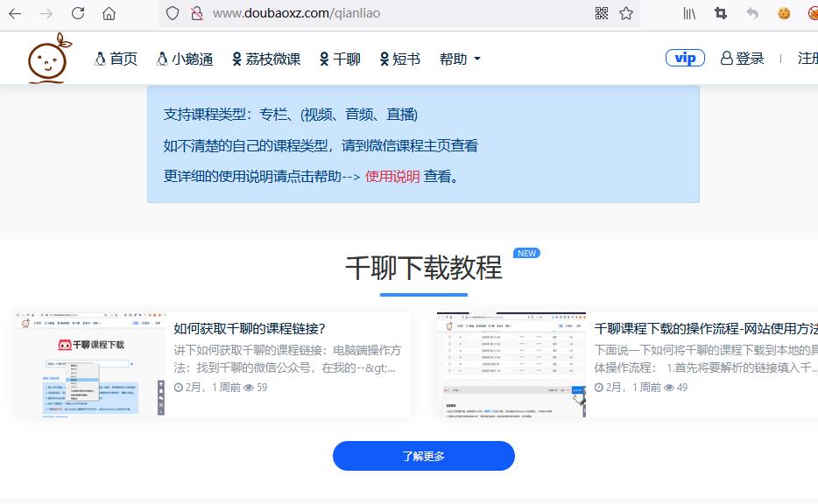Viewport: 818px width, 504px height.
Task: Click the 登录 login link
Action: point(742,59)
